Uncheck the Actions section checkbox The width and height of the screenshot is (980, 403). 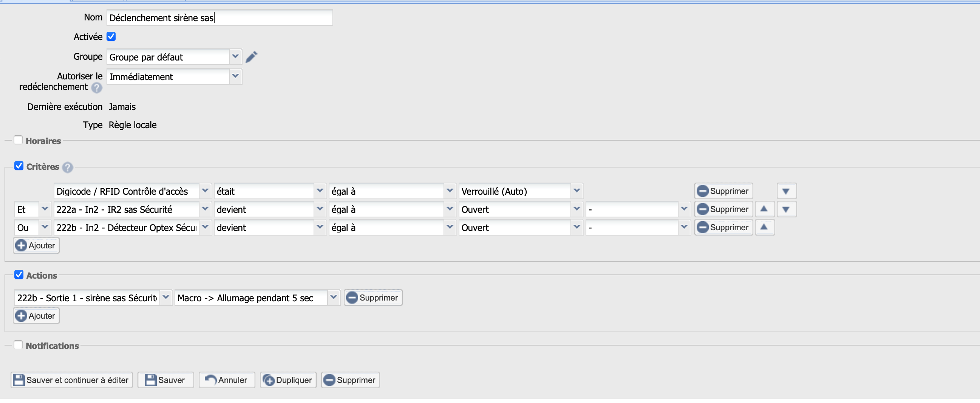tap(19, 275)
